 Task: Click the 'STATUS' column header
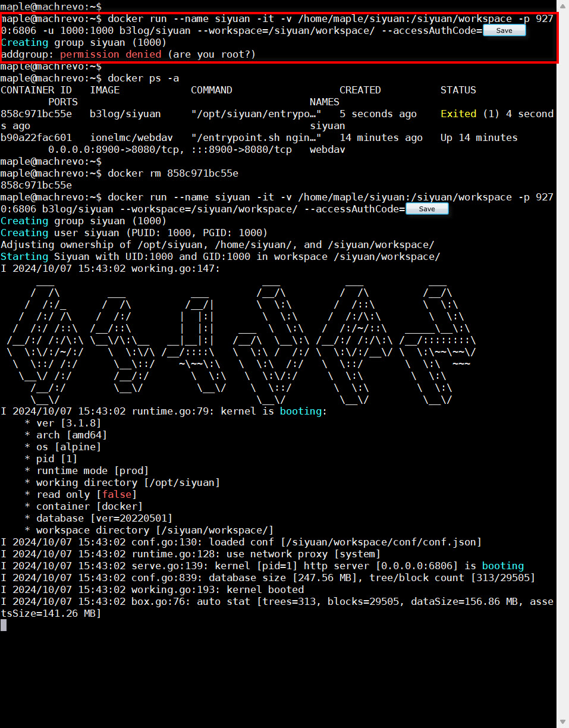(x=458, y=90)
